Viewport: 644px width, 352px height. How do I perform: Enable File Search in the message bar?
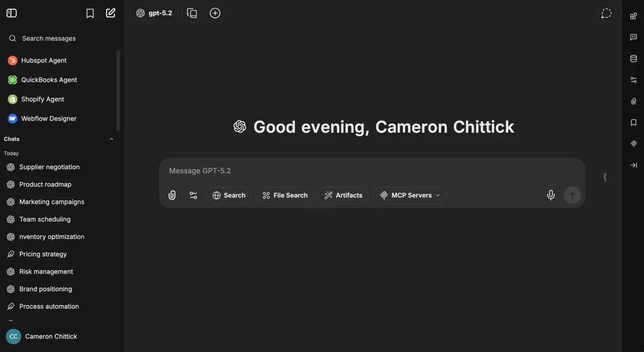(285, 194)
